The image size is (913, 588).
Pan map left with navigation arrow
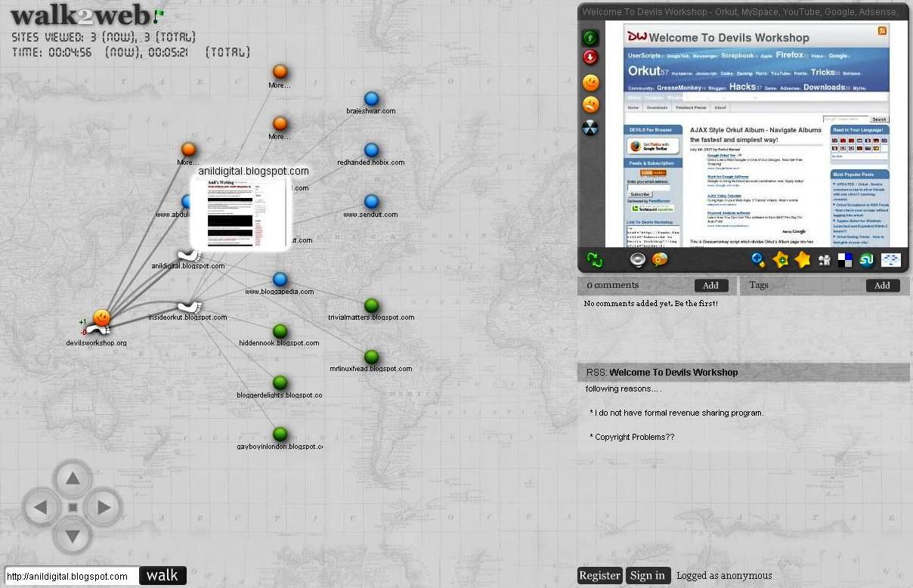pos(42,507)
